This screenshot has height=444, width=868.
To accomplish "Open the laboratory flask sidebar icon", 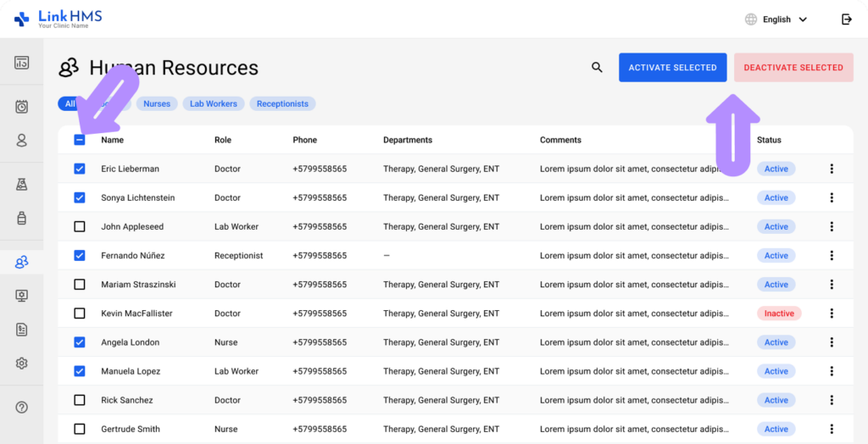I will pyautogui.click(x=21, y=185).
